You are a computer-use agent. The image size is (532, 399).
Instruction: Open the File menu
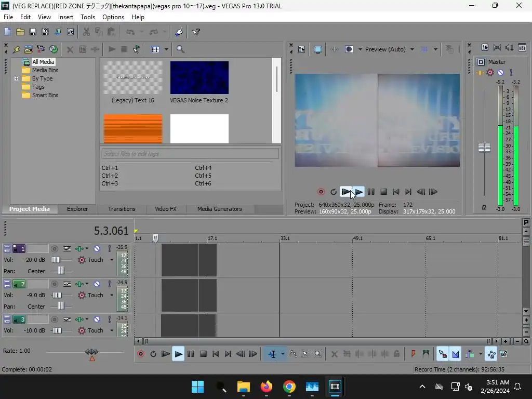point(8,17)
